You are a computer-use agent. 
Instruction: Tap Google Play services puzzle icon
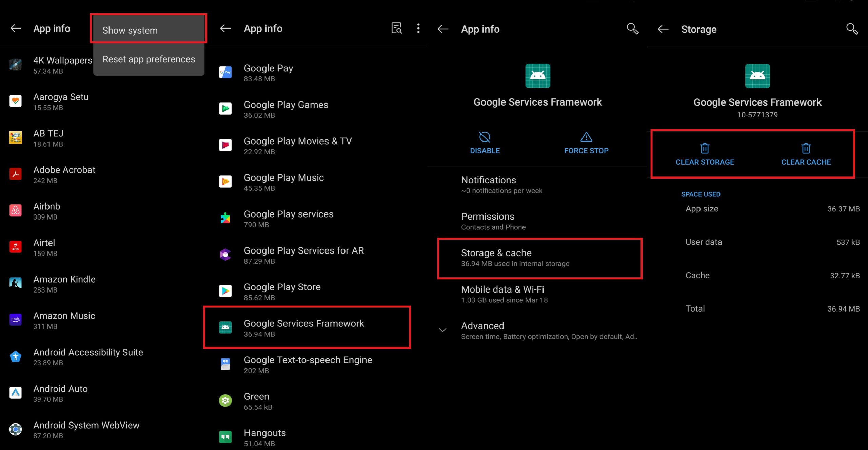click(225, 218)
